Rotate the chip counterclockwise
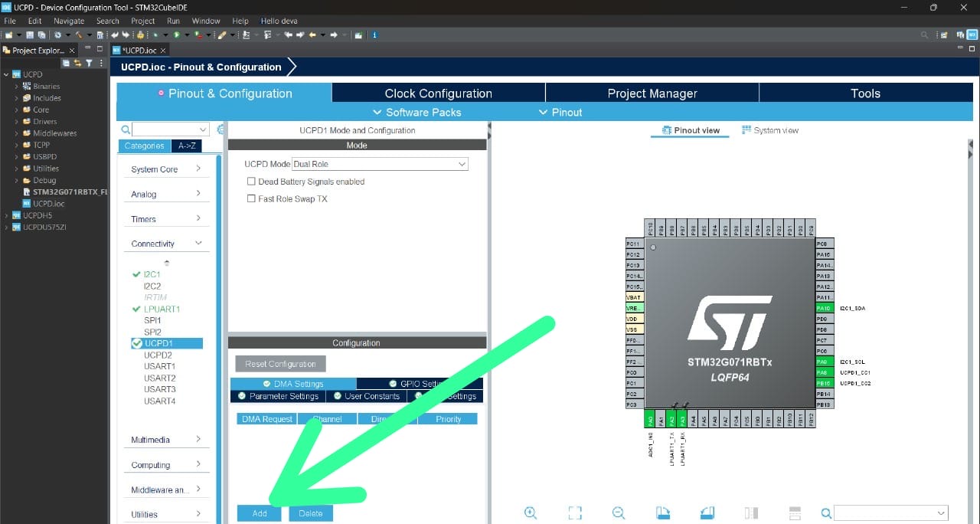Screen dimensions: 980x524 click(x=707, y=513)
